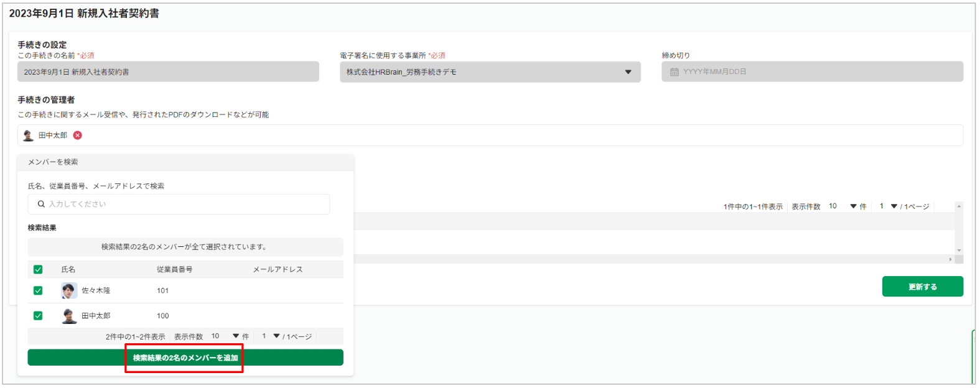Viewport: 980px width, 388px height.
Task: Click the magnifier icon in the member search box
Action: pos(41,204)
